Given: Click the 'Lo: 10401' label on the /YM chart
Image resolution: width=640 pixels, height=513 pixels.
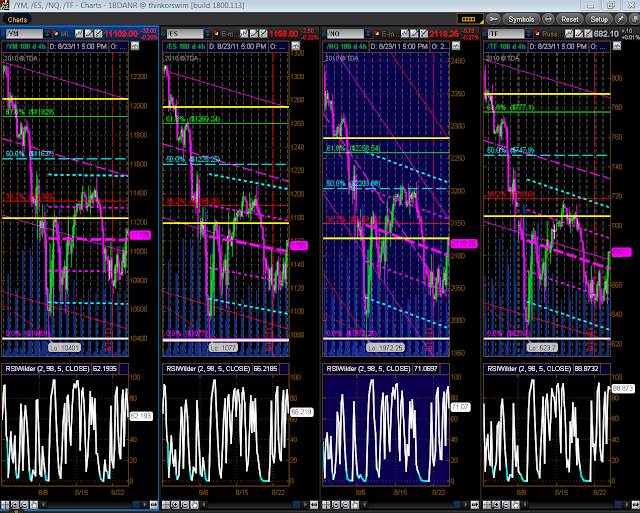Looking at the screenshot, I should tap(65, 348).
